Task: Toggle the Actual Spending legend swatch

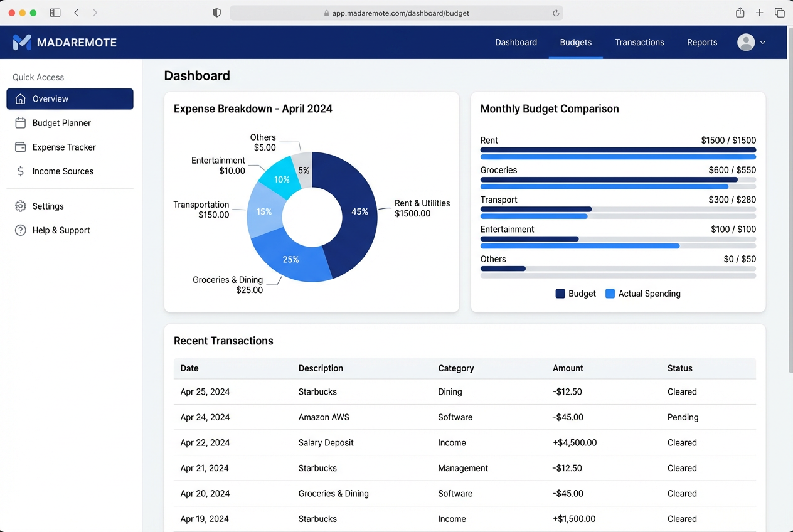Action: (x=609, y=293)
